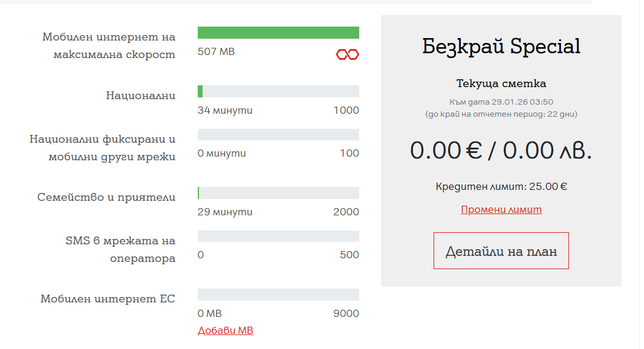Viewport: 644px width, 349px height.
Task: Click the Безкрай Special plan title
Action: 501,47
